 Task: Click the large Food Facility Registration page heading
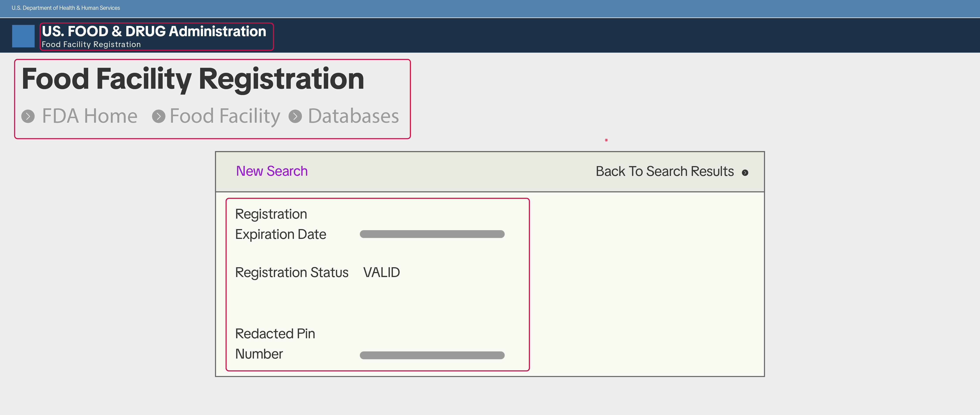tap(193, 79)
